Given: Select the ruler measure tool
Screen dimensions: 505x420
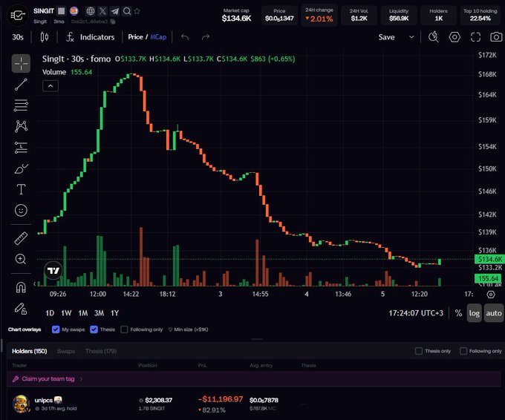Looking at the screenshot, I should 21,238.
